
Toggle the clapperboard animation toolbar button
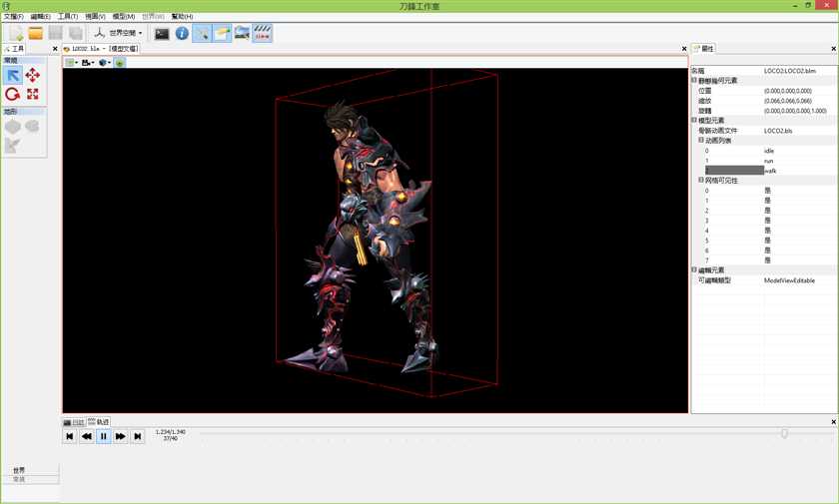[262, 33]
